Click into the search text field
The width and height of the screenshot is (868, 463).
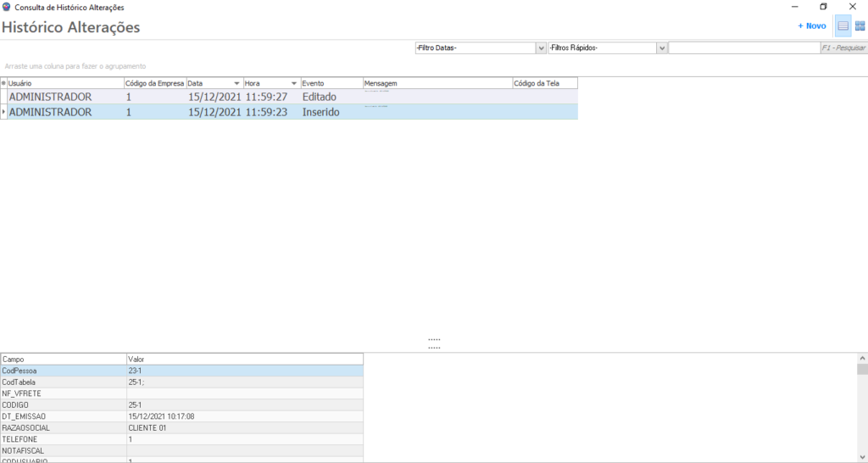click(743, 48)
